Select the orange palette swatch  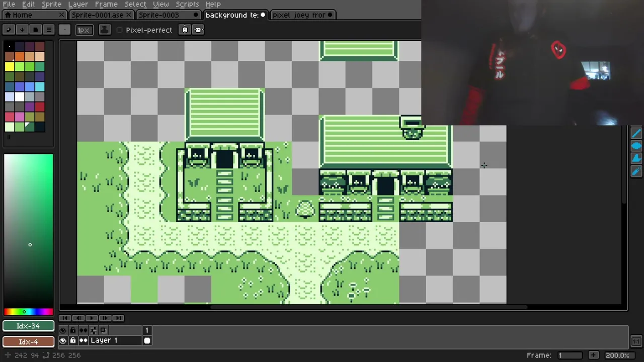pyautogui.click(x=20, y=56)
